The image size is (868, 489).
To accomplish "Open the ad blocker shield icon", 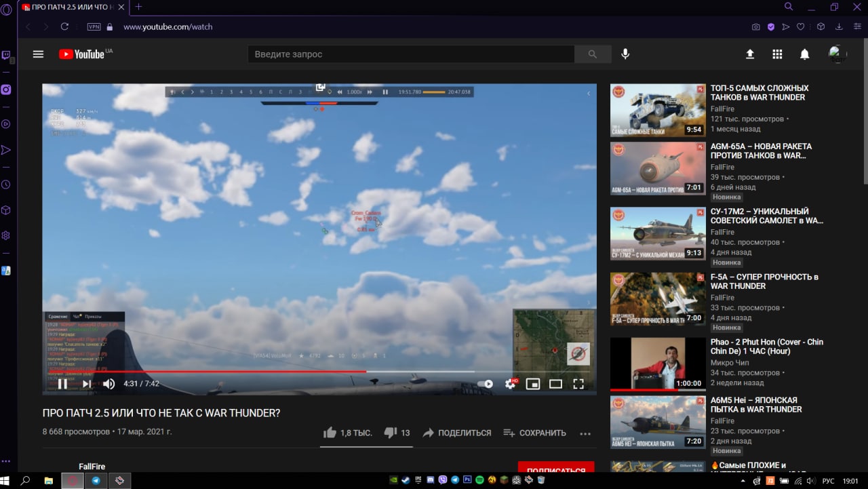I will pos(771,27).
